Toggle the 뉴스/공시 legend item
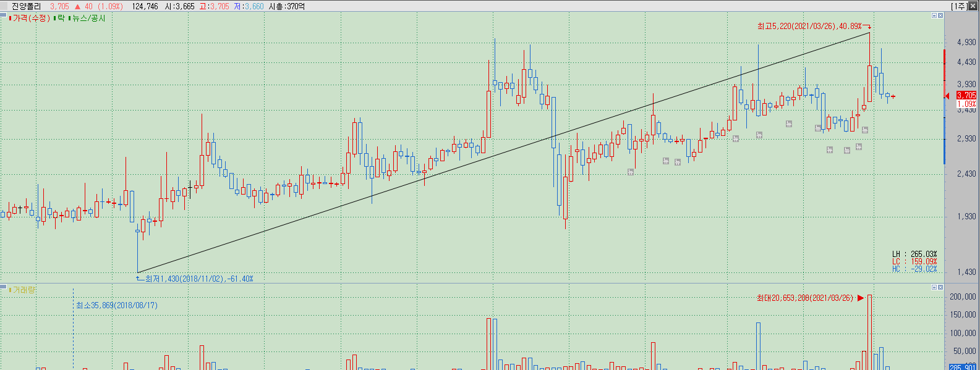Viewport: 980px width, 370px height. (x=87, y=18)
